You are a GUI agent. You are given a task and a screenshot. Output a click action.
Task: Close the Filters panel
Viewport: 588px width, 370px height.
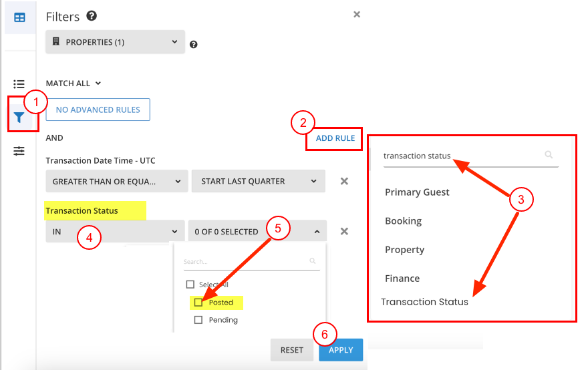(357, 15)
